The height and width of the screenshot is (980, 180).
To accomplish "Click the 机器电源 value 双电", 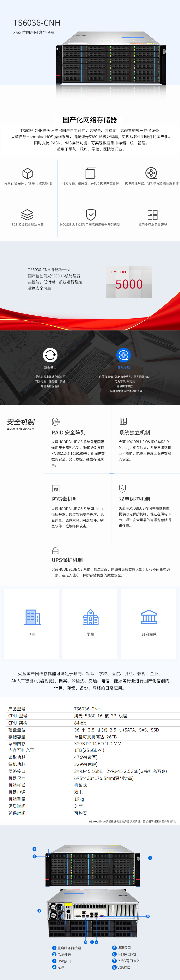I will coord(78,792).
